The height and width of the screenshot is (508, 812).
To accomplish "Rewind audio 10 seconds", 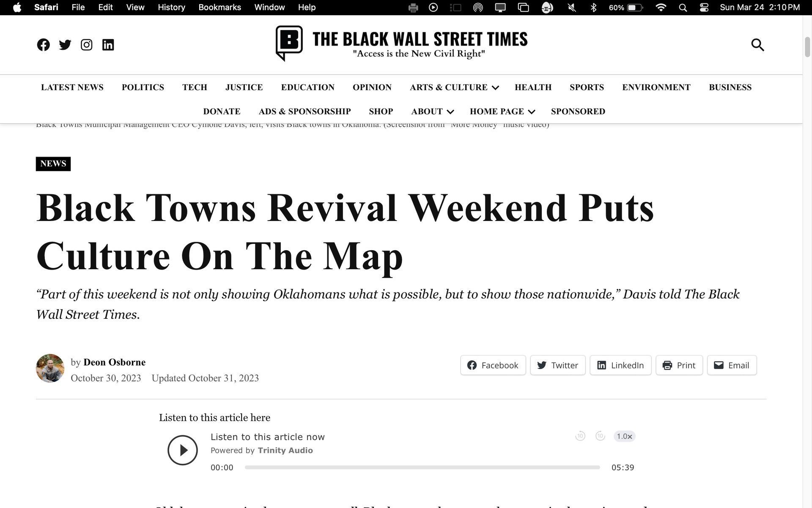I will (580, 436).
